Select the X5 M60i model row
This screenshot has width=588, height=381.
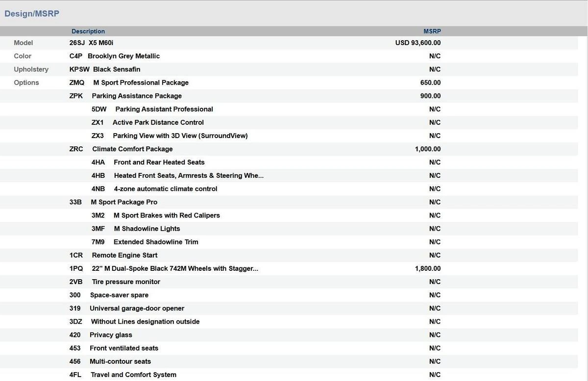tap(101, 43)
